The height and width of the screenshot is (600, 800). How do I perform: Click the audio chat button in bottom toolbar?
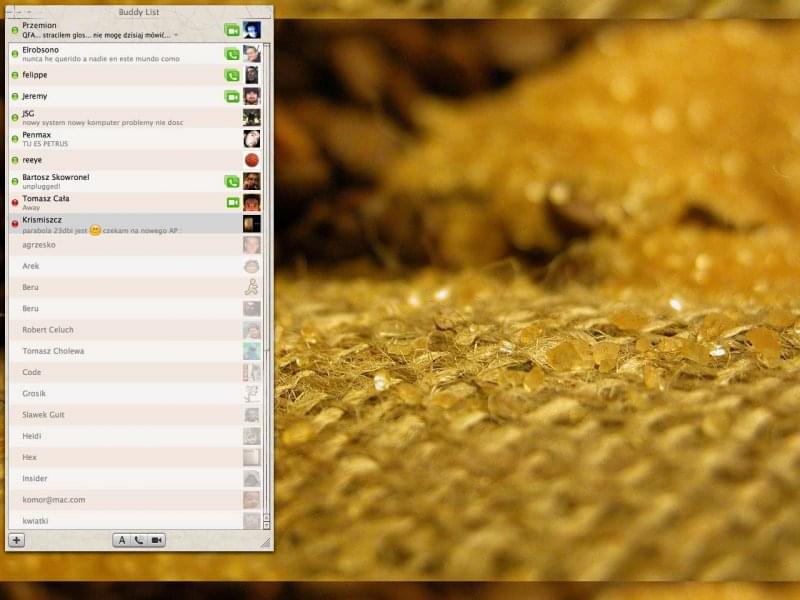[139, 540]
